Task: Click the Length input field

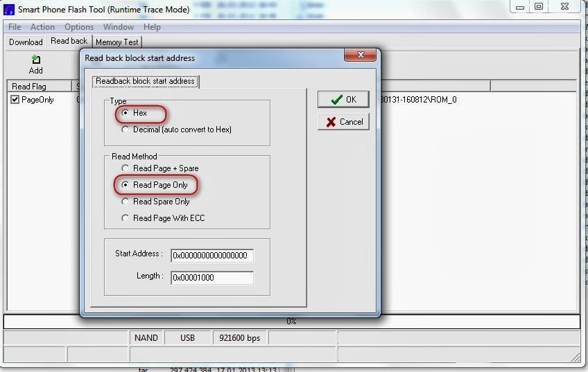Action: click(212, 278)
